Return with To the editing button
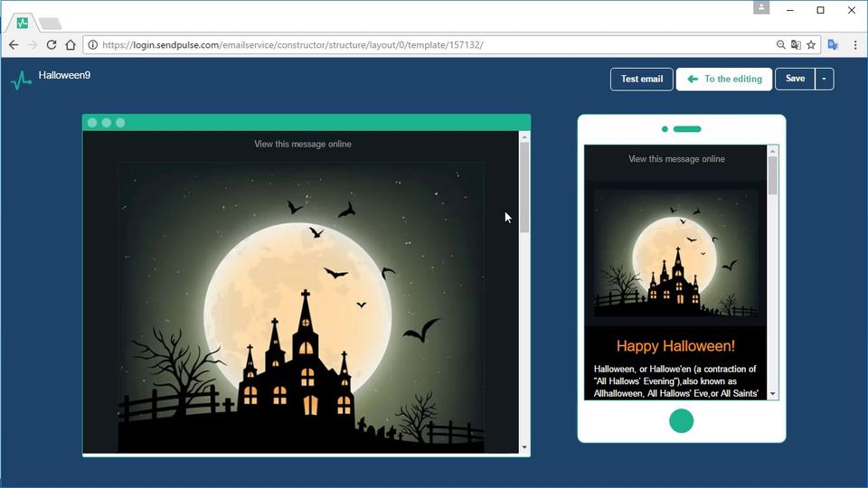 point(724,80)
